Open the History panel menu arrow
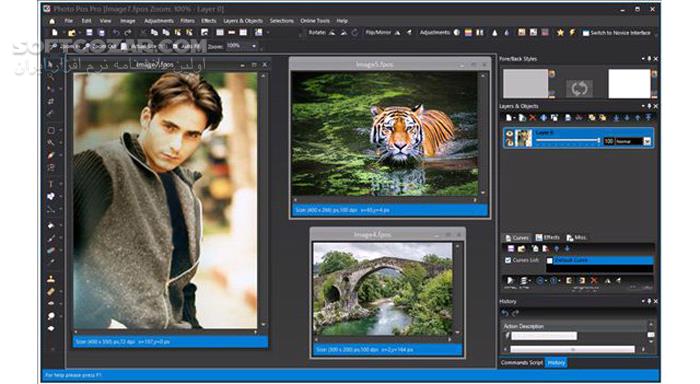The image size is (700, 384). [x=643, y=301]
